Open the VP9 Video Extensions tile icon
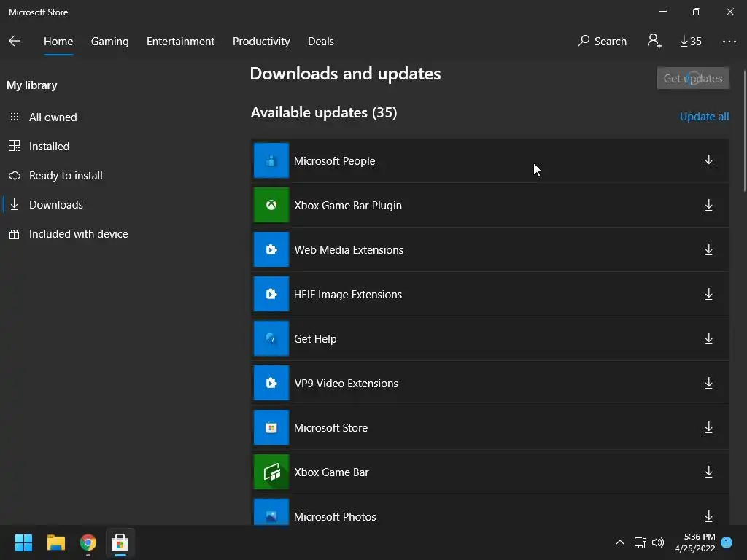The height and width of the screenshot is (560, 747). 271,383
